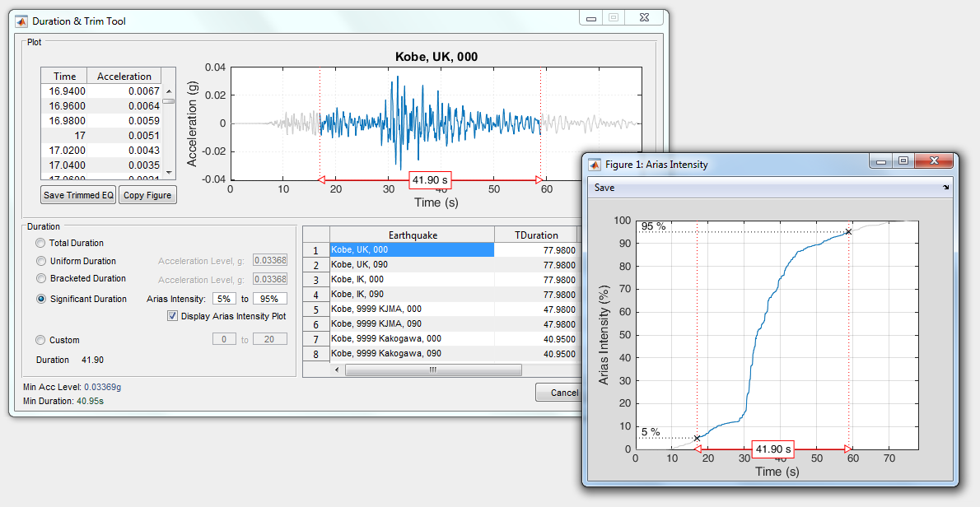Click the Arias Intensity 5% input field
This screenshot has height=507, width=980.
(224, 300)
